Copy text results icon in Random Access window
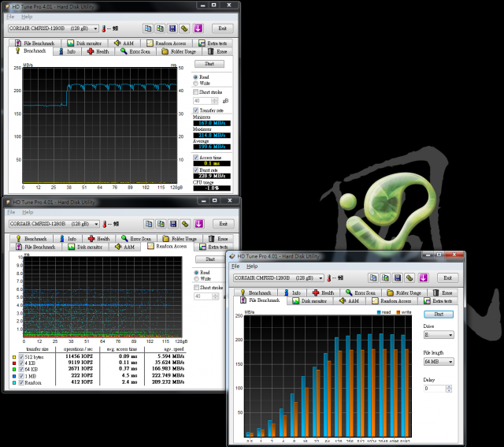Image resolution: width=504 pixels, height=447 pixels. click(x=149, y=224)
